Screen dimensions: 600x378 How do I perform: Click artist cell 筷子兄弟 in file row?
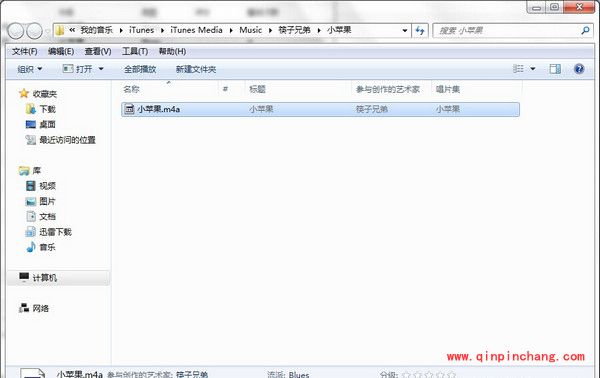372,109
